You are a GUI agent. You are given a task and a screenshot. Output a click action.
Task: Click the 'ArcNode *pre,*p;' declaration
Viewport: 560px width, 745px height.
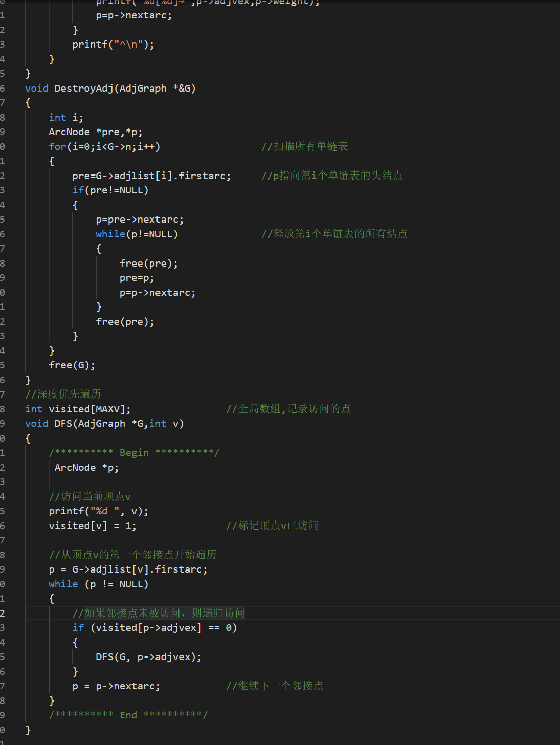click(96, 132)
